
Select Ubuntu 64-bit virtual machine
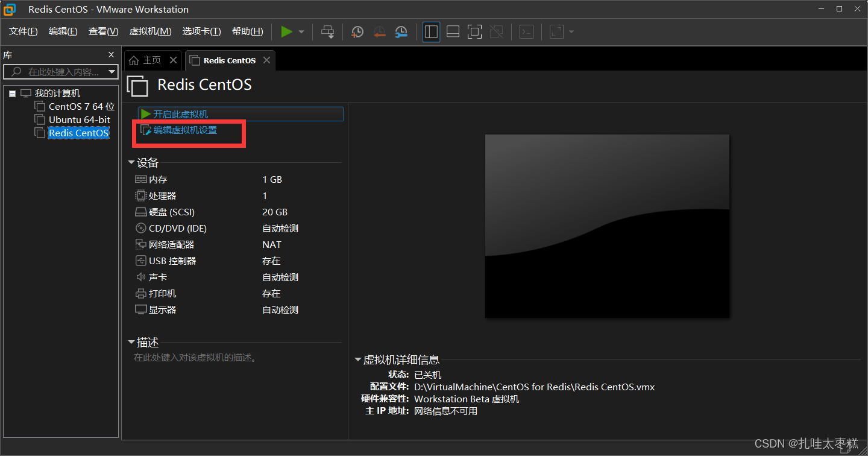tap(80, 120)
